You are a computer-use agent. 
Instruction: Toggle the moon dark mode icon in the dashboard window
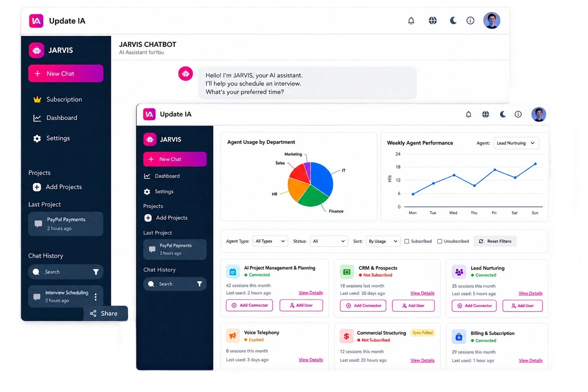[x=503, y=114]
